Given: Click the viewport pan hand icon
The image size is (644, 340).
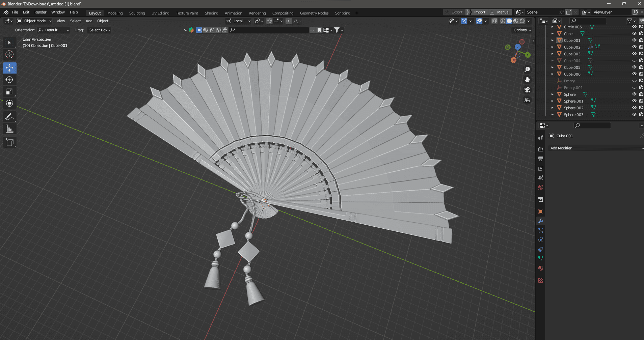Looking at the screenshot, I should (527, 80).
